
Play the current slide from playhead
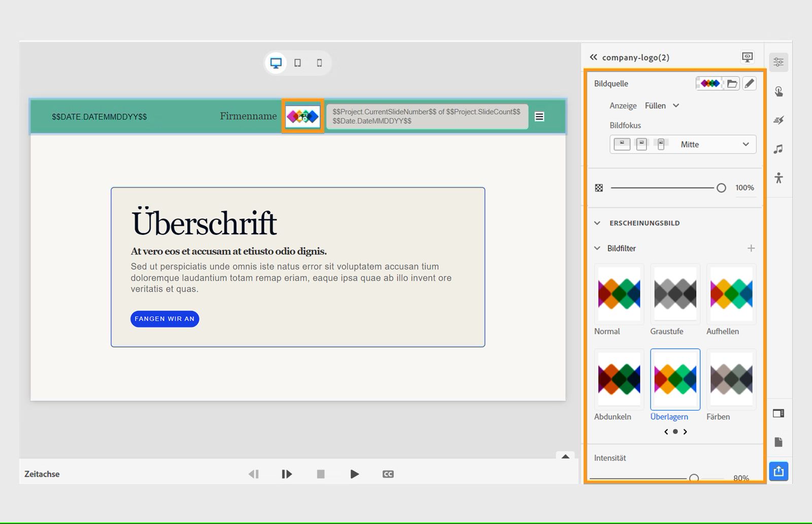coord(287,474)
